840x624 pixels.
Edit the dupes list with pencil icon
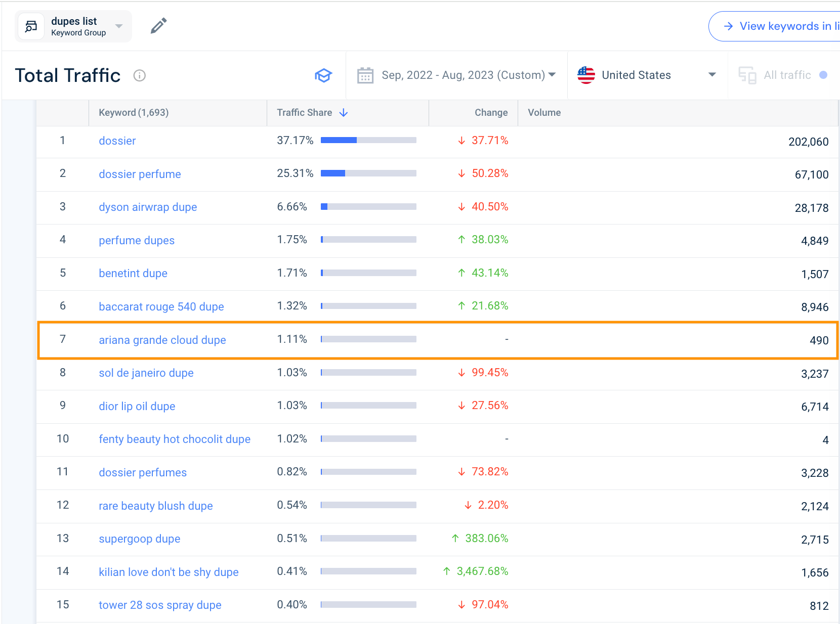click(159, 26)
